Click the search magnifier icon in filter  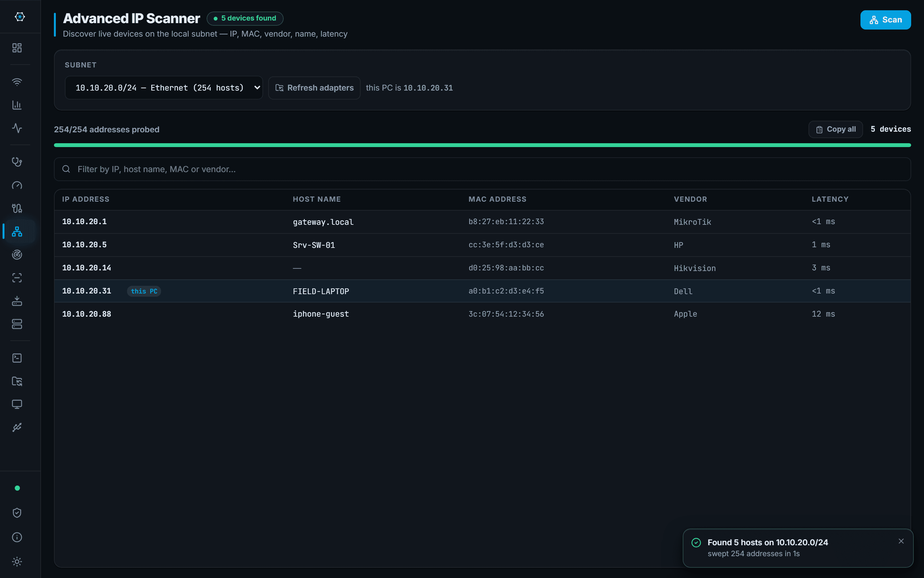tap(66, 169)
